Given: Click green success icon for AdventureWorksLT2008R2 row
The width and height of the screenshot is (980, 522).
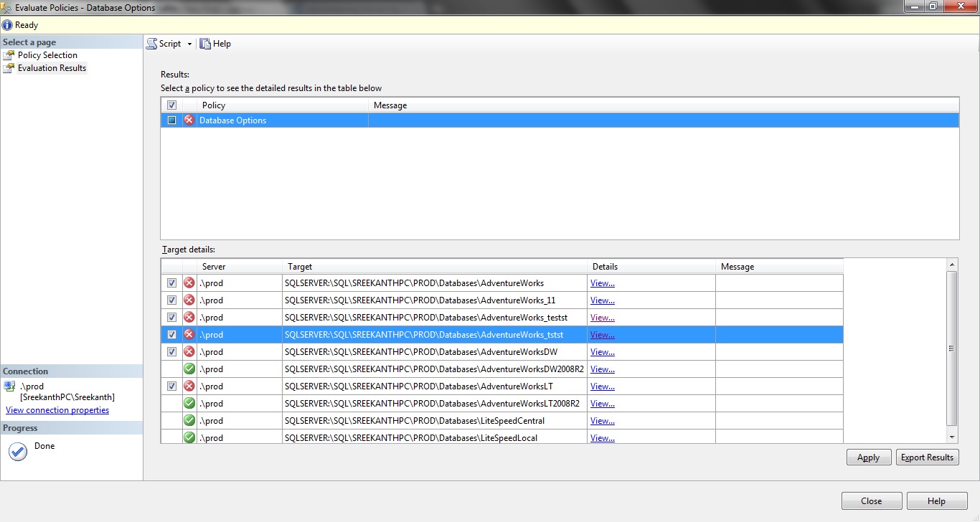Looking at the screenshot, I should point(189,404).
